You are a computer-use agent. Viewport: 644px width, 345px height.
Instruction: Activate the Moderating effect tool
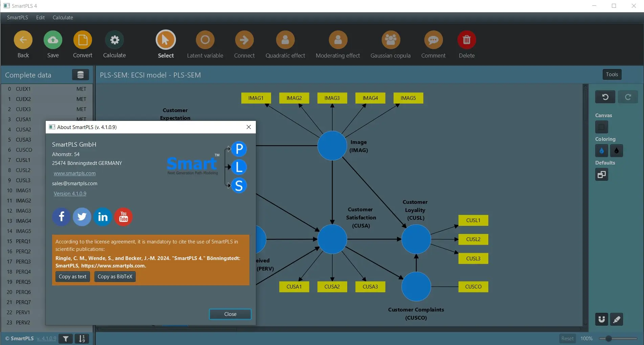click(x=338, y=40)
